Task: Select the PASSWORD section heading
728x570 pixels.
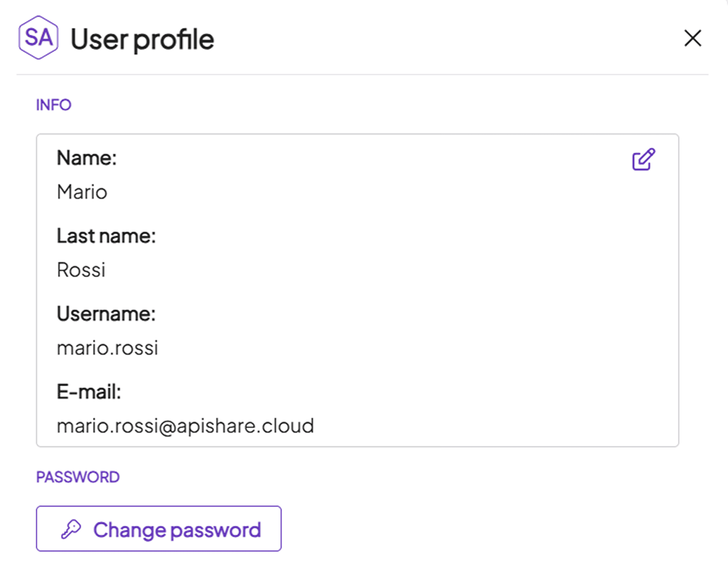Action: [78, 477]
